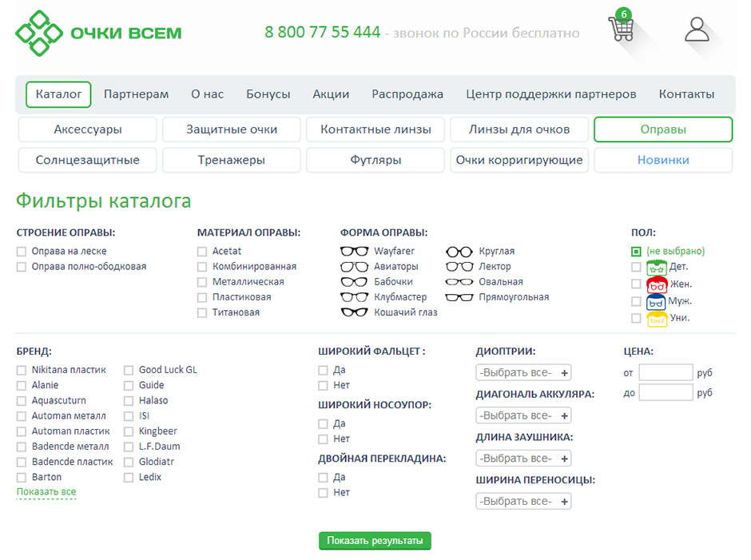Select the Кошачий глаз frame icon
Screen dimensions: 751x560
click(355, 312)
